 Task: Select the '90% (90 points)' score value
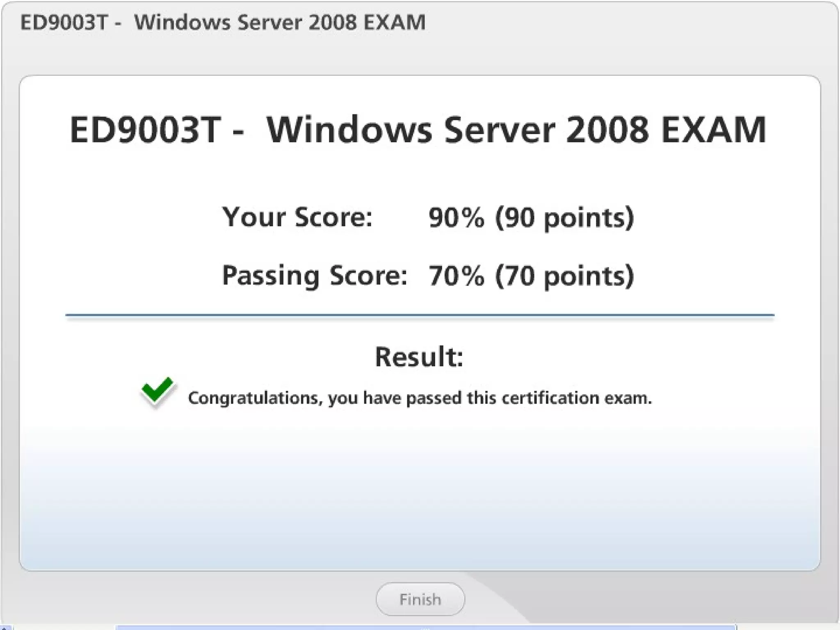pyautogui.click(x=531, y=217)
